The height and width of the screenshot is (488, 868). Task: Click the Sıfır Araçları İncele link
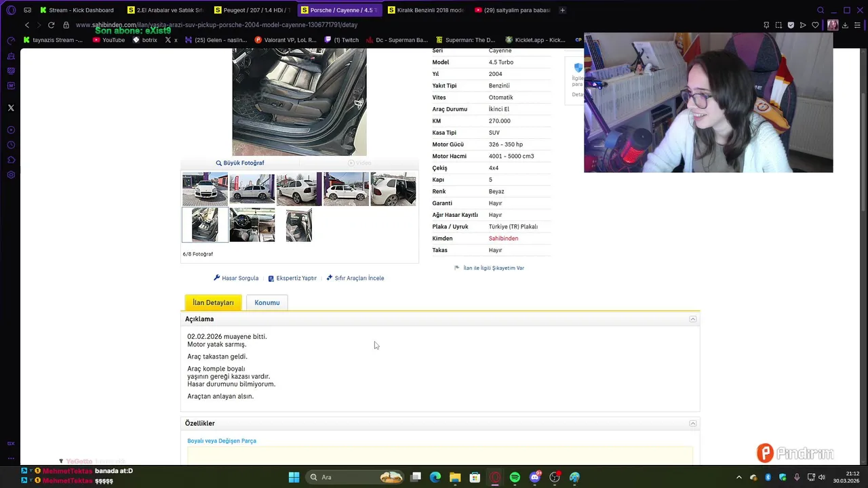[355, 278]
